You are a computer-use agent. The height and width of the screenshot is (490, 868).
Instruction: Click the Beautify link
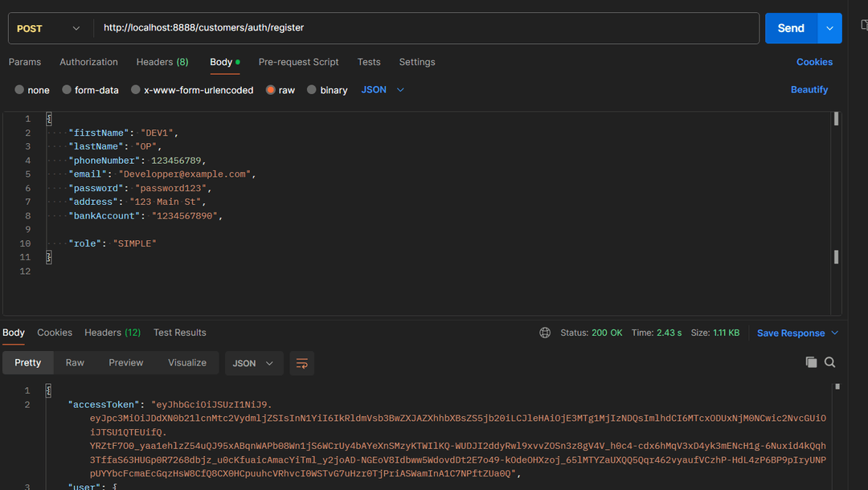pyautogui.click(x=809, y=90)
